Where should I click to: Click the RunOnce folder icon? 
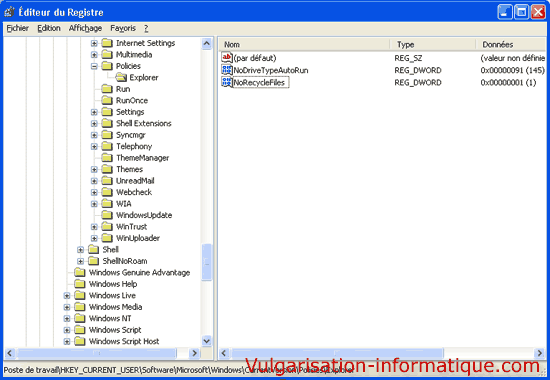[107, 100]
